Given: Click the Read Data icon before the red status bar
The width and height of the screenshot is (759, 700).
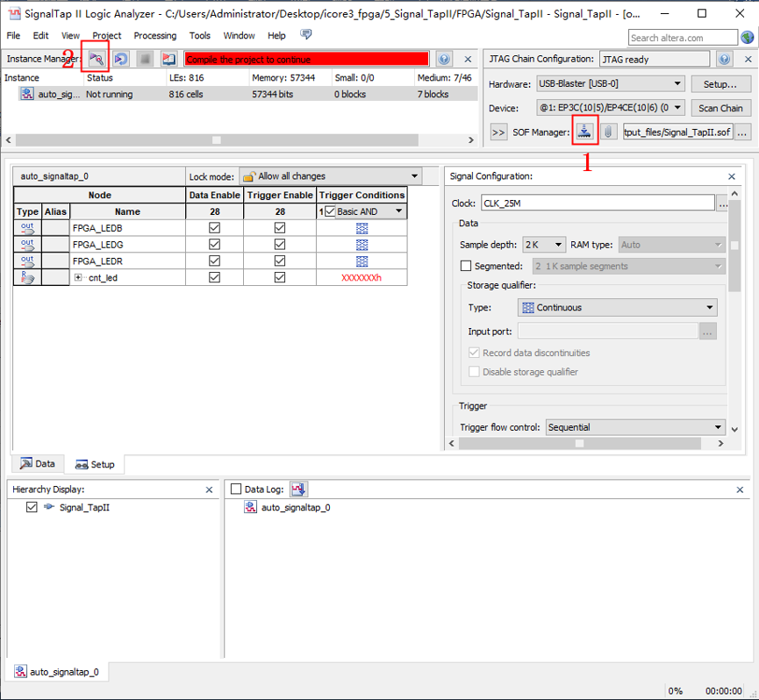Looking at the screenshot, I should pyautogui.click(x=168, y=59).
